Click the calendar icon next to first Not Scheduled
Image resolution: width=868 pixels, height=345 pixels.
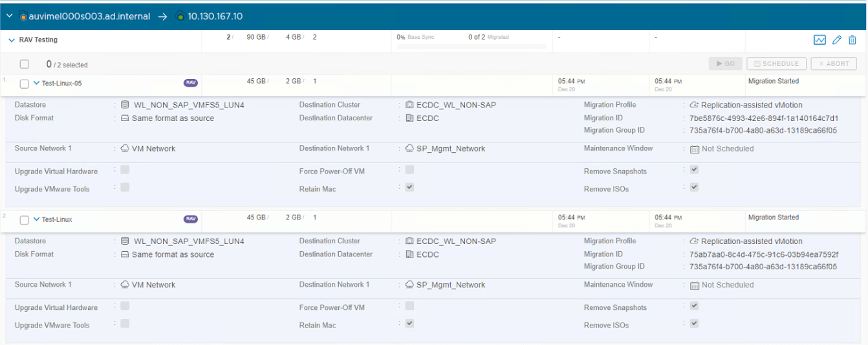tap(695, 149)
